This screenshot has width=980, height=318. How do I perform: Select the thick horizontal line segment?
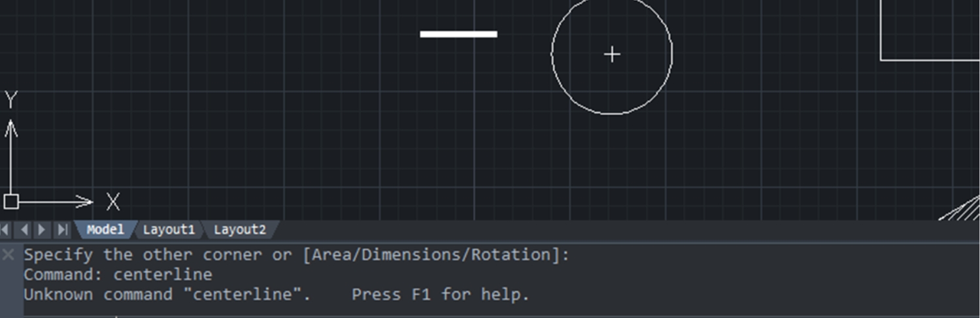[x=458, y=34]
